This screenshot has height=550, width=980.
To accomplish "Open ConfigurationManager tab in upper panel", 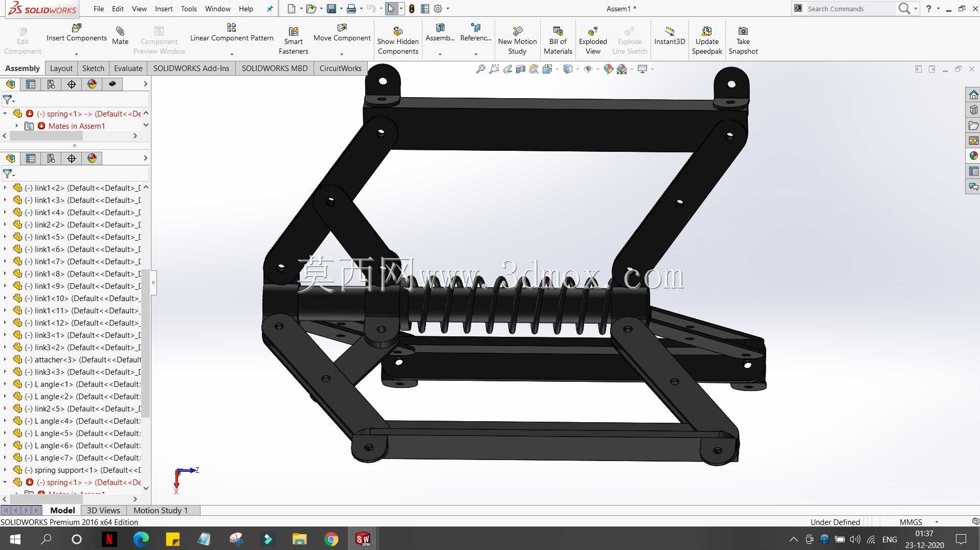I will [51, 84].
